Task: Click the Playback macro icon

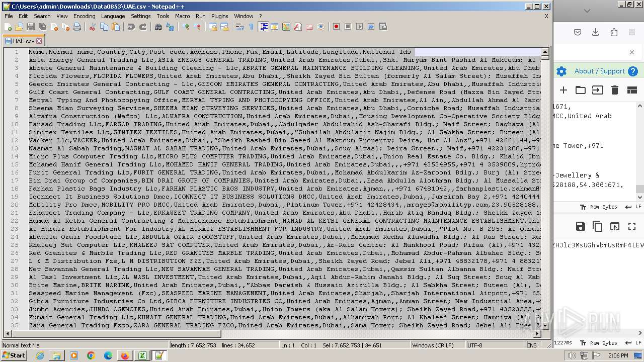Action: coord(360,27)
